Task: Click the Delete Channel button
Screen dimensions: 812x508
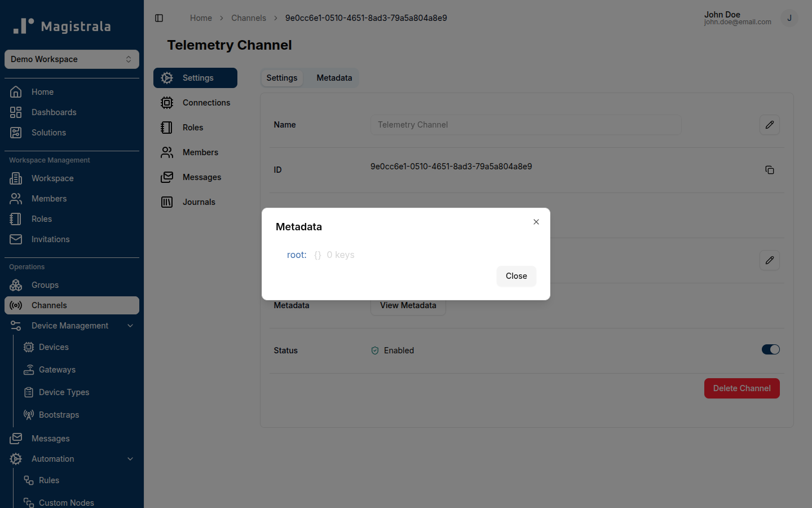Action: [742, 388]
